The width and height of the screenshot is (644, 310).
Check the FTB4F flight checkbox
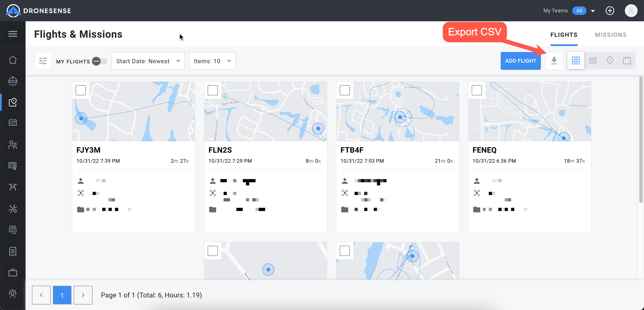tap(345, 90)
